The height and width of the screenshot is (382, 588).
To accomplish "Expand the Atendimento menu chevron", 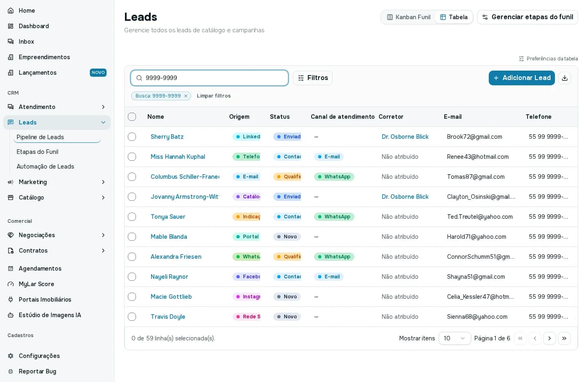I will [x=103, y=107].
